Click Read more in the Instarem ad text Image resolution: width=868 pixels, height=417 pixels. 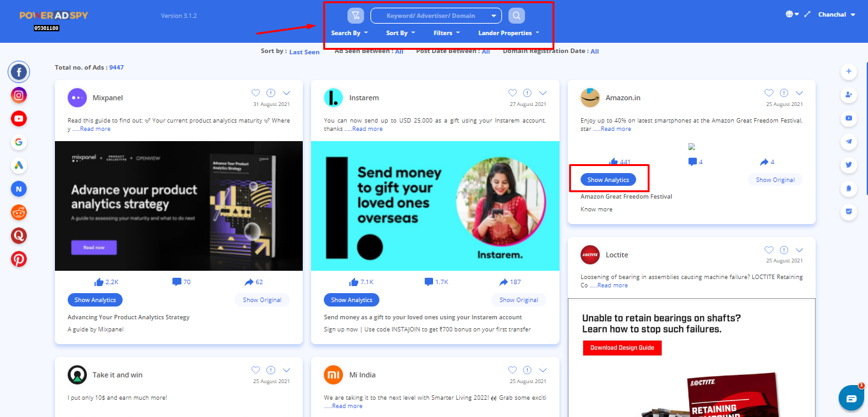pyautogui.click(x=368, y=129)
